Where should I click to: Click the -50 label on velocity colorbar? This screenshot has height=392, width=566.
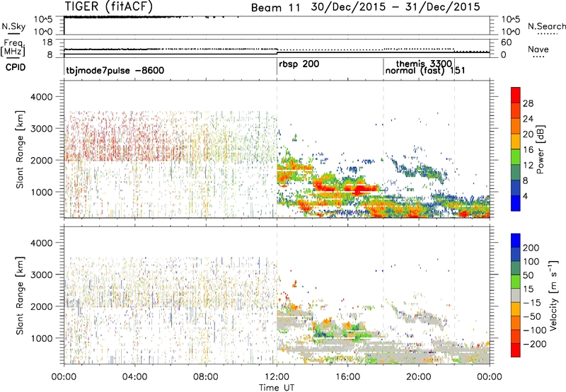click(532, 317)
